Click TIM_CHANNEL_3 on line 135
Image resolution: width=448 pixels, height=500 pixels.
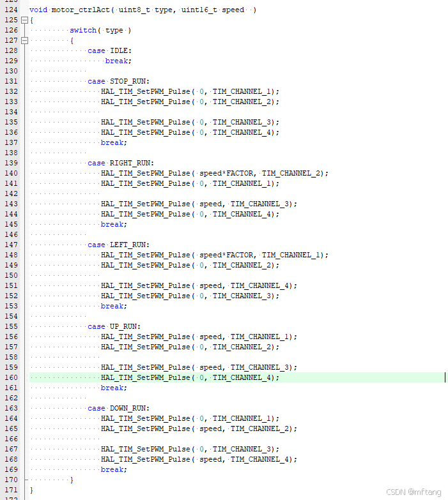pos(242,122)
